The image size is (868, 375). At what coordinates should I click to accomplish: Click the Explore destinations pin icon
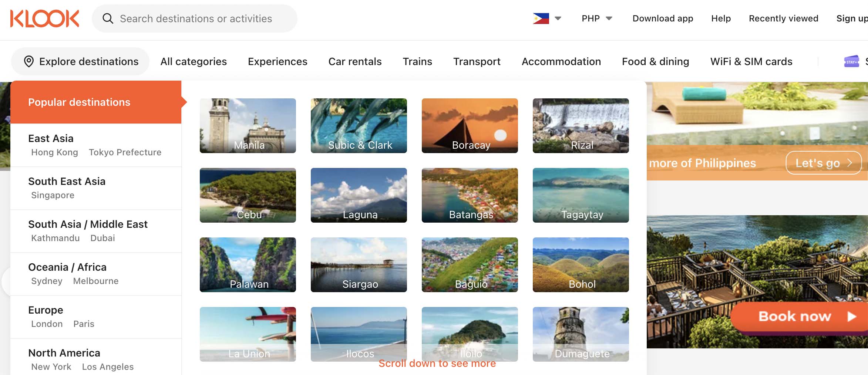coord(29,61)
